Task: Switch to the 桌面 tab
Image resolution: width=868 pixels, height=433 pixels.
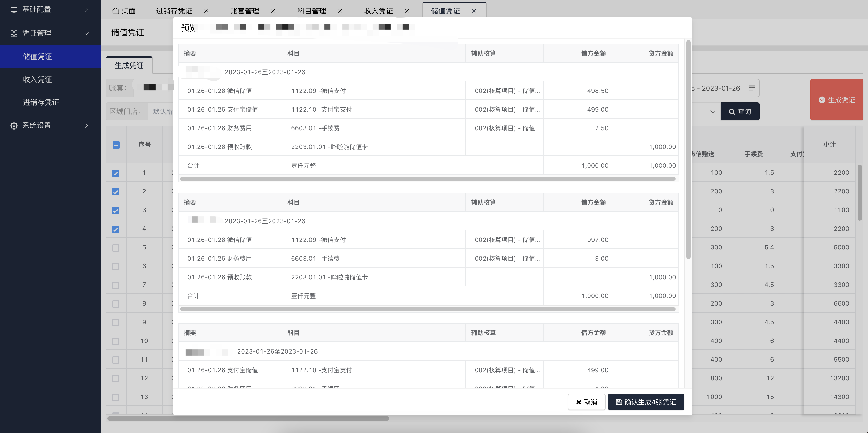Action: pyautogui.click(x=124, y=11)
